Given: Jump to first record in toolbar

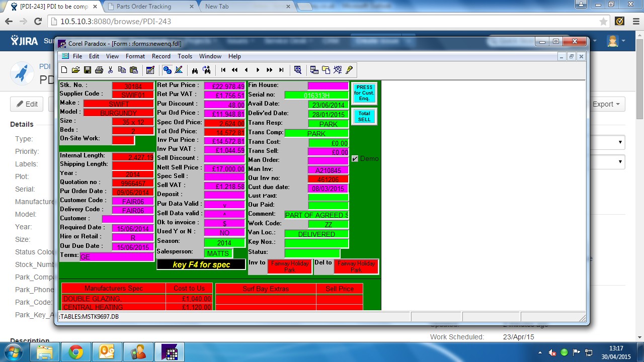Looking at the screenshot, I should click(223, 70).
